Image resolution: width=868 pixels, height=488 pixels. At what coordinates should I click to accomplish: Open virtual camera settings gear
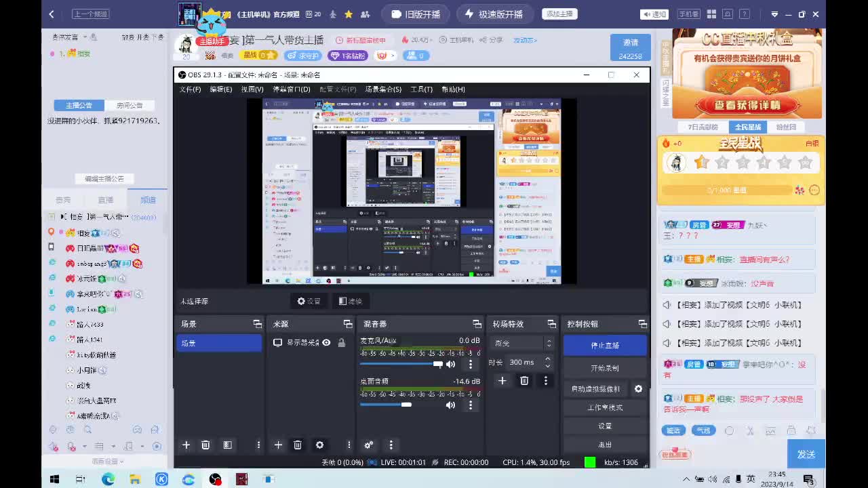[x=638, y=389]
